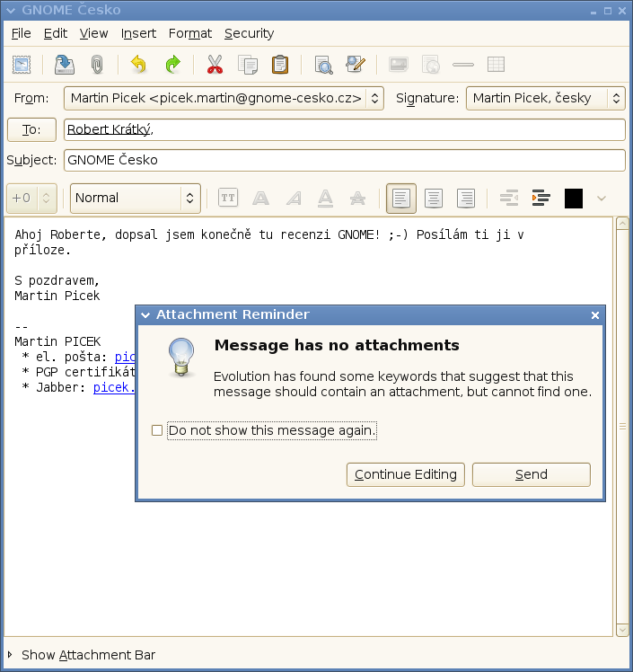Screen dimensions: 633x672
Task: Click the el. pošta email link
Action: click(x=125, y=357)
